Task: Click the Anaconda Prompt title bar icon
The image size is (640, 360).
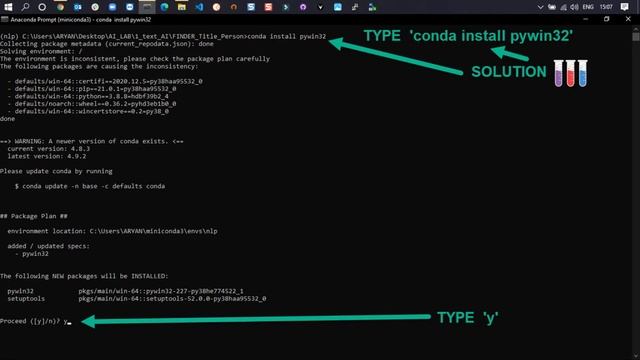Action: pos(4,19)
